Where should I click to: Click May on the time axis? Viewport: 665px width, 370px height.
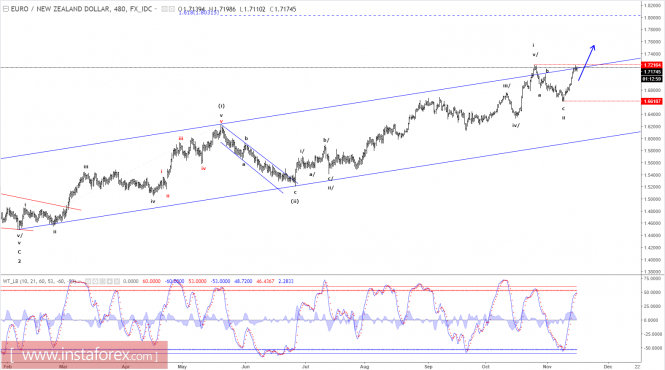[182, 366]
